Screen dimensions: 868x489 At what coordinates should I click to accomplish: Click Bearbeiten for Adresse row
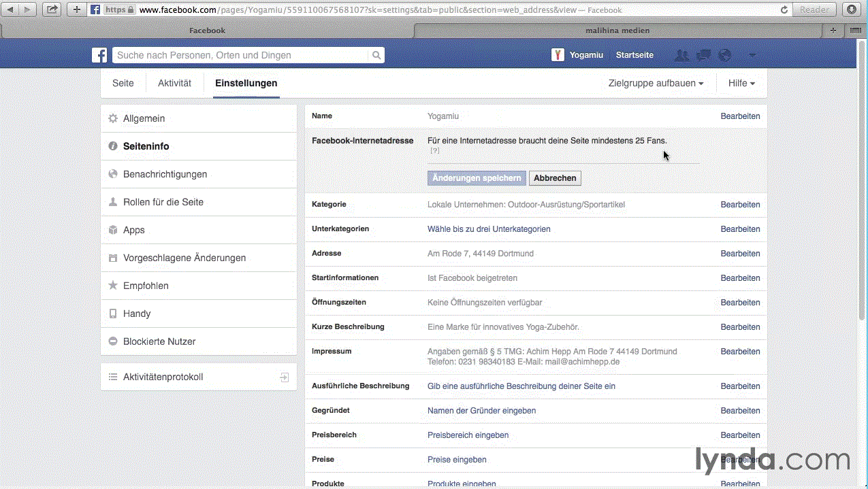(740, 254)
